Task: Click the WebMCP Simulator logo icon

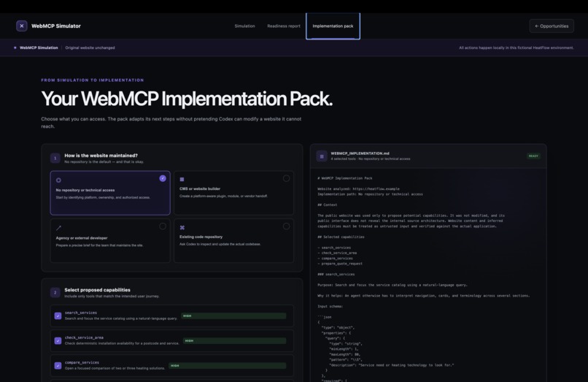Action: pyautogui.click(x=21, y=26)
